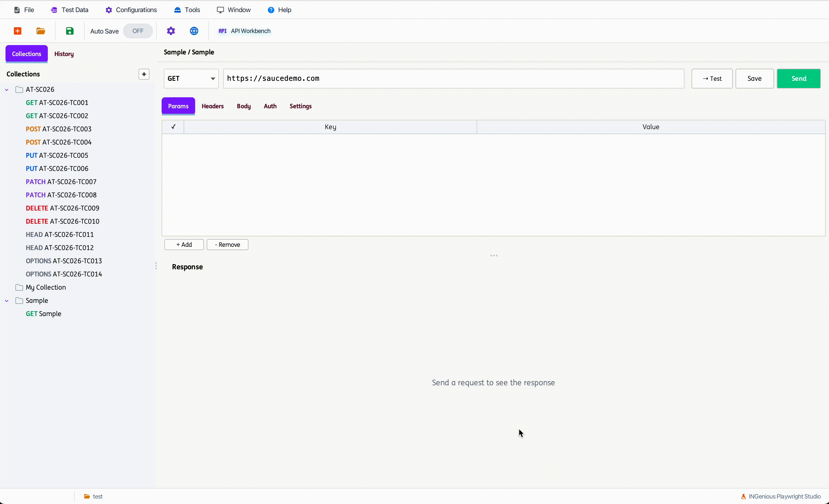Image resolution: width=829 pixels, height=504 pixels.
Task: Select DELETE AT-SC026-TC010 request
Action: pyautogui.click(x=63, y=221)
